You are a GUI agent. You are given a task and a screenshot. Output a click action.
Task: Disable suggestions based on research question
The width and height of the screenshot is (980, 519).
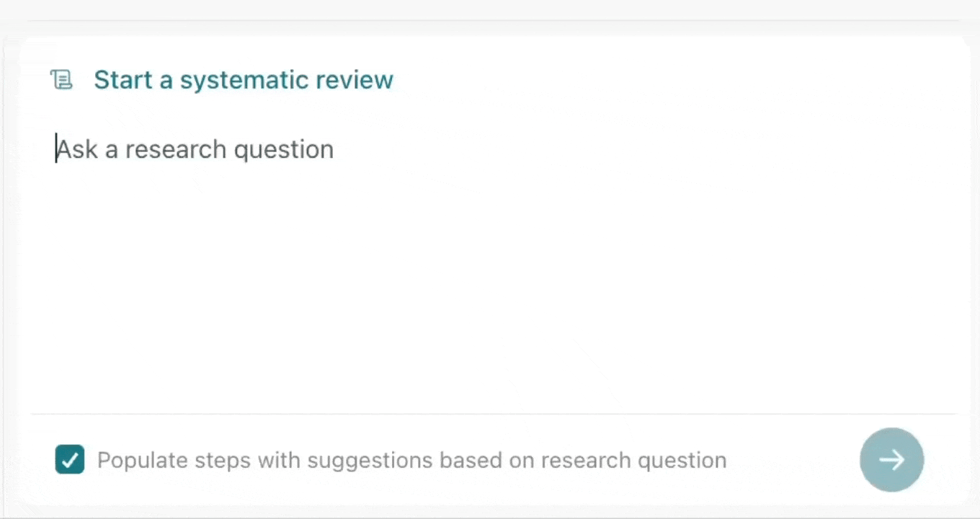pyautogui.click(x=70, y=460)
